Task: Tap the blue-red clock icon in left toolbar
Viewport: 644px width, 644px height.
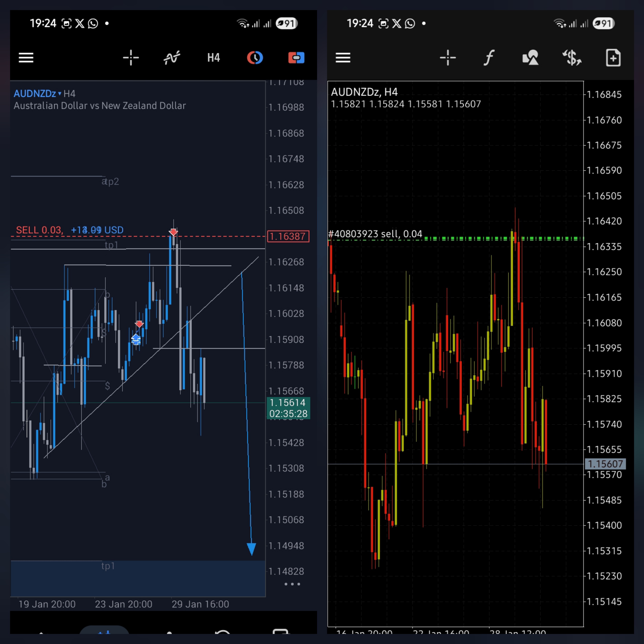Action: [255, 58]
